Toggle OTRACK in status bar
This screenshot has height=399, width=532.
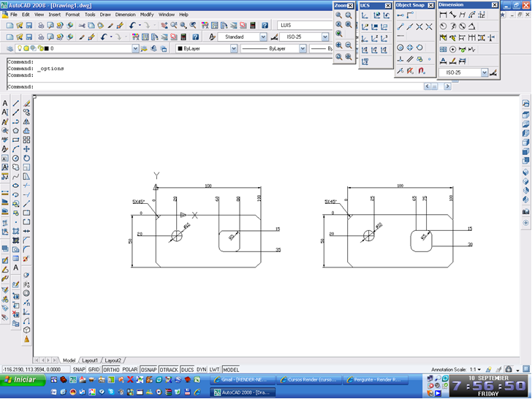coord(169,370)
